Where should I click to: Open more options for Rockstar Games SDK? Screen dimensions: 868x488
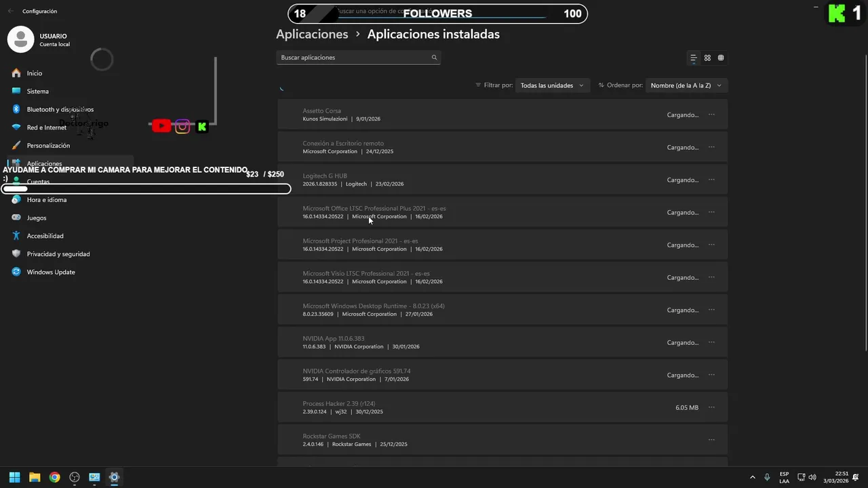[x=711, y=440]
